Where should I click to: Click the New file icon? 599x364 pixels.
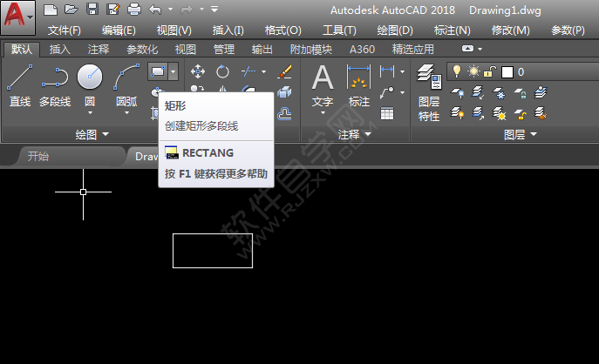[x=51, y=10]
